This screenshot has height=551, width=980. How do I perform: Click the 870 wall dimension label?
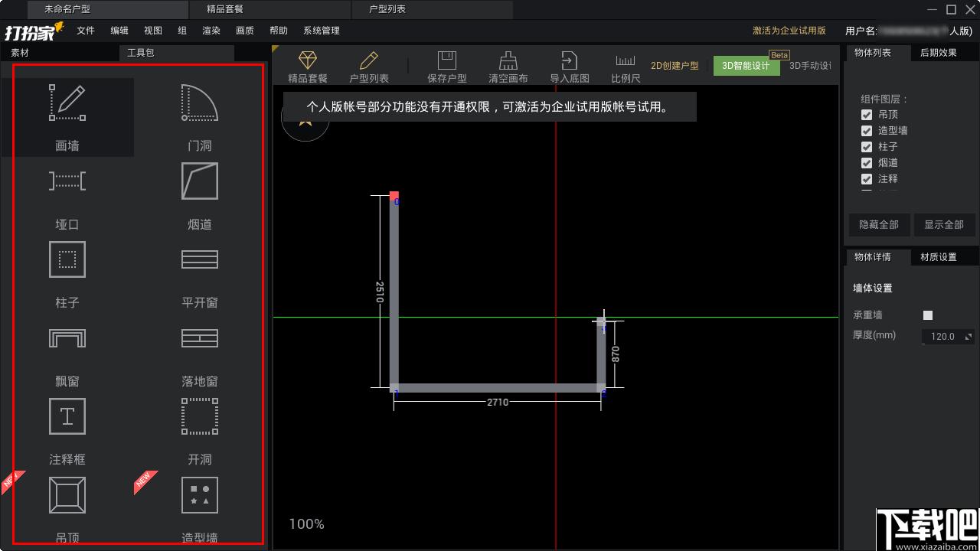616,354
